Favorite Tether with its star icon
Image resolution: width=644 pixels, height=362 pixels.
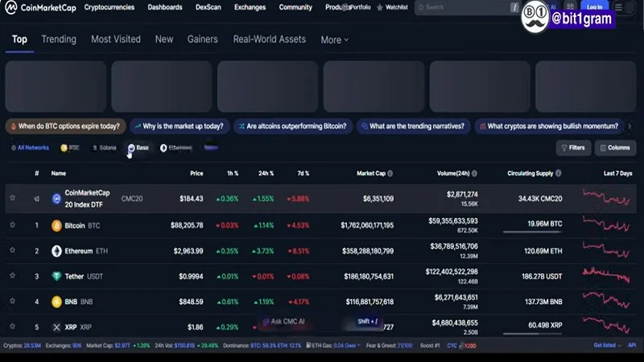tap(12, 276)
